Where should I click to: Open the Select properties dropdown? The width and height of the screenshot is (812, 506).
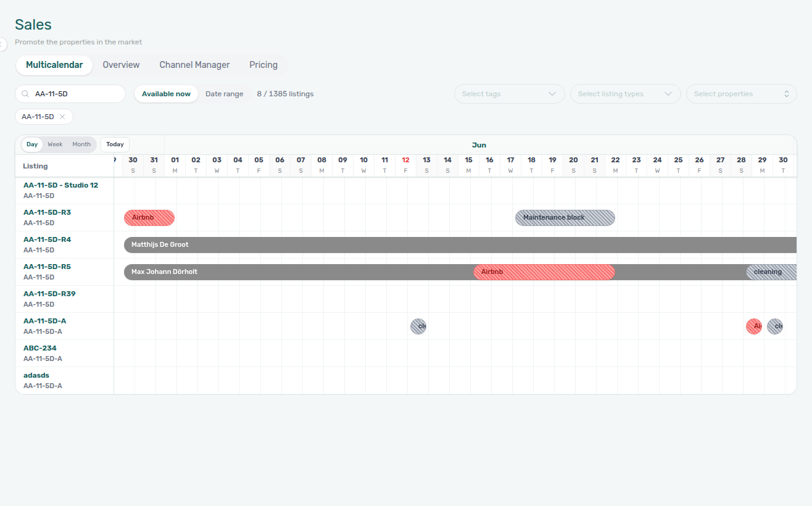pyautogui.click(x=742, y=94)
